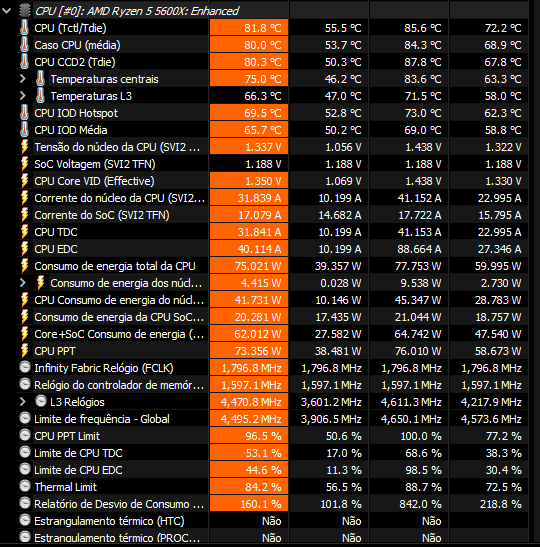Viewport: 540px width, 547px height.
Task: Select the Limite de frequência - Global row
Action: pos(273,419)
